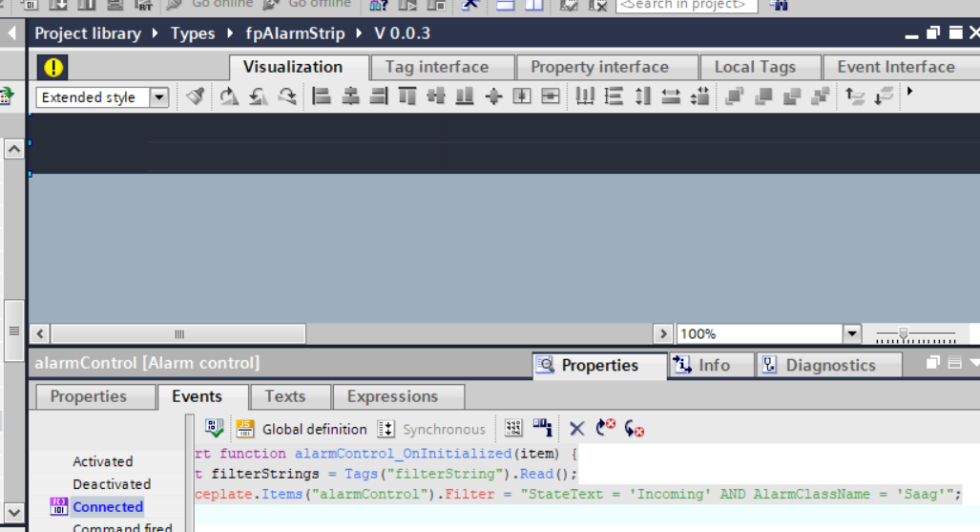Click the move one layer forward icon
Image resolution: width=980 pixels, height=532 pixels.
(792, 96)
